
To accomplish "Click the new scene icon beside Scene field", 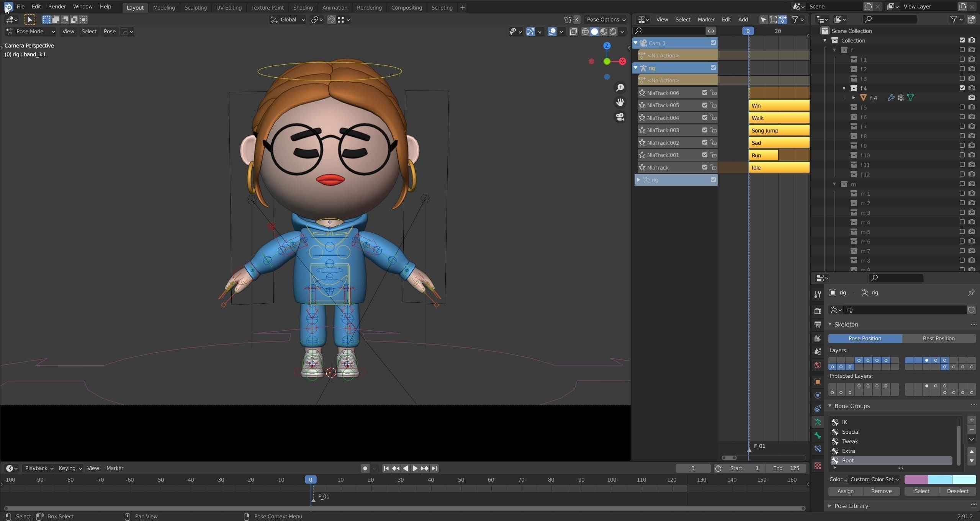I will tap(868, 7).
